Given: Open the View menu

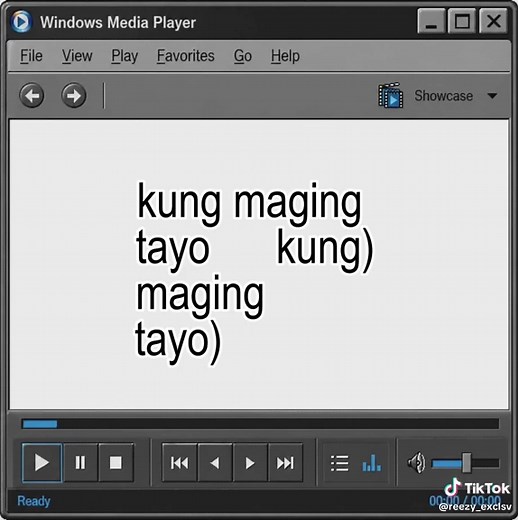Looking at the screenshot, I should (77, 56).
